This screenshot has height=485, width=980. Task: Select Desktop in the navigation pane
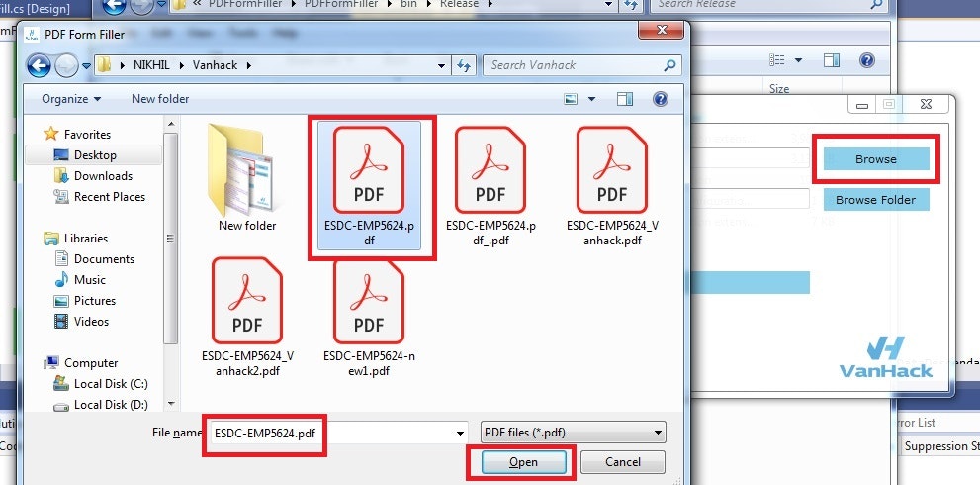point(95,154)
